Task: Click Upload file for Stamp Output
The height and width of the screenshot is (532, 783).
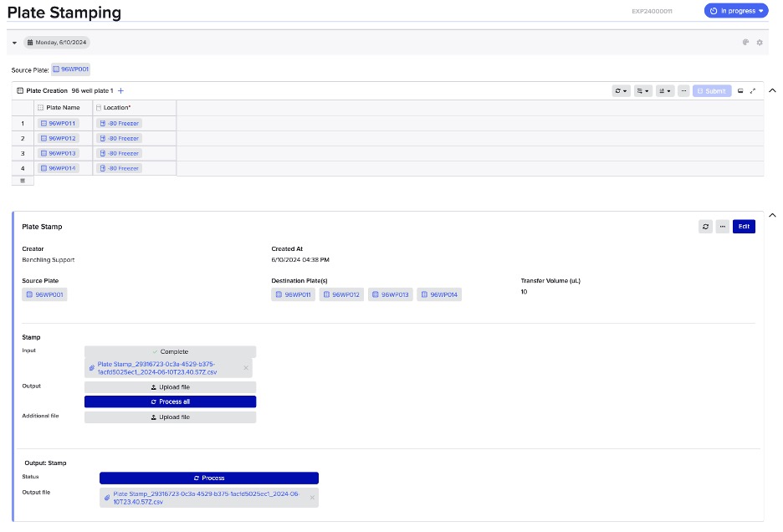Action: click(x=170, y=387)
